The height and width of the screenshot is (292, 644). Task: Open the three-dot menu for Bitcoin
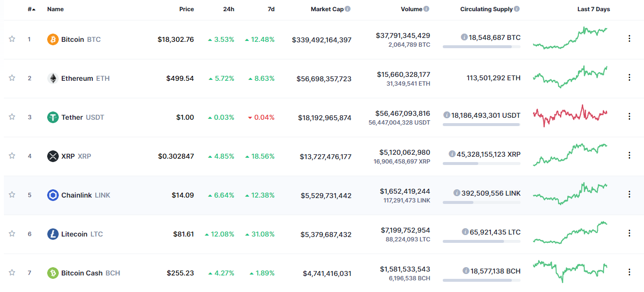pos(629,38)
